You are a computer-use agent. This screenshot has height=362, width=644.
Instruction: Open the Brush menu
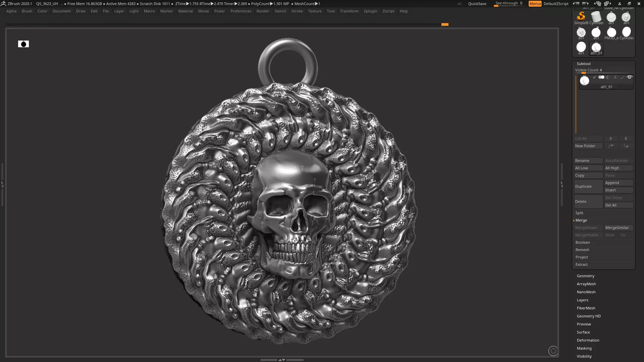pyautogui.click(x=27, y=11)
